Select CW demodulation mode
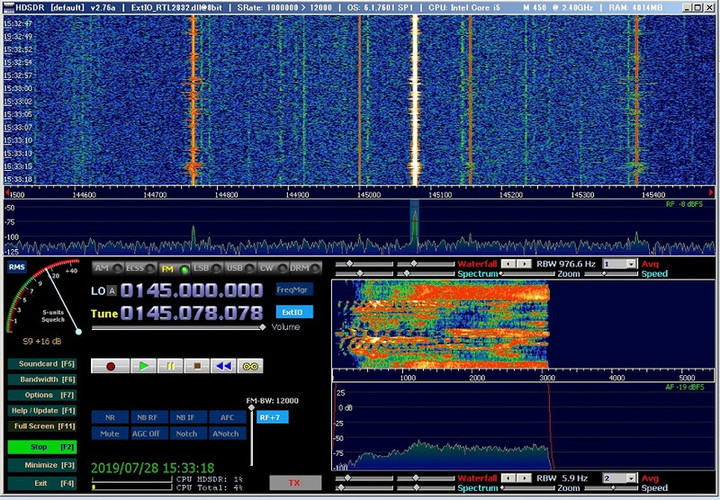Screen dimensions: 720x500 [x=273, y=269]
